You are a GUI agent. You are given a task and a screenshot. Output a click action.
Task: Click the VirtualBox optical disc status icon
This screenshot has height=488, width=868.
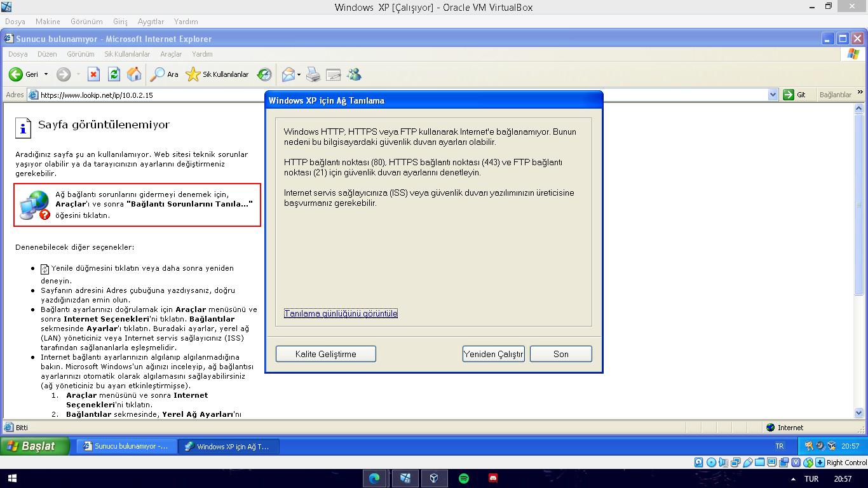tap(711, 463)
